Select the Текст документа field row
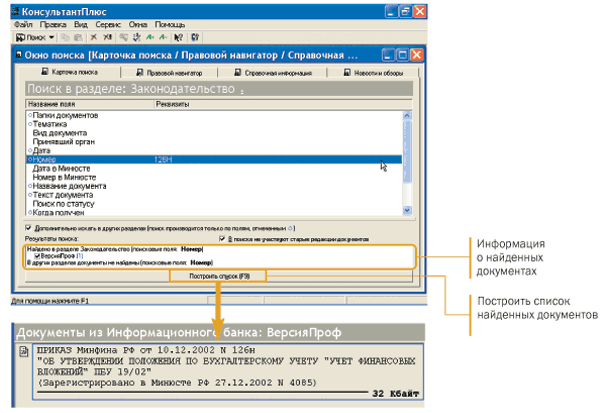 click(214, 195)
